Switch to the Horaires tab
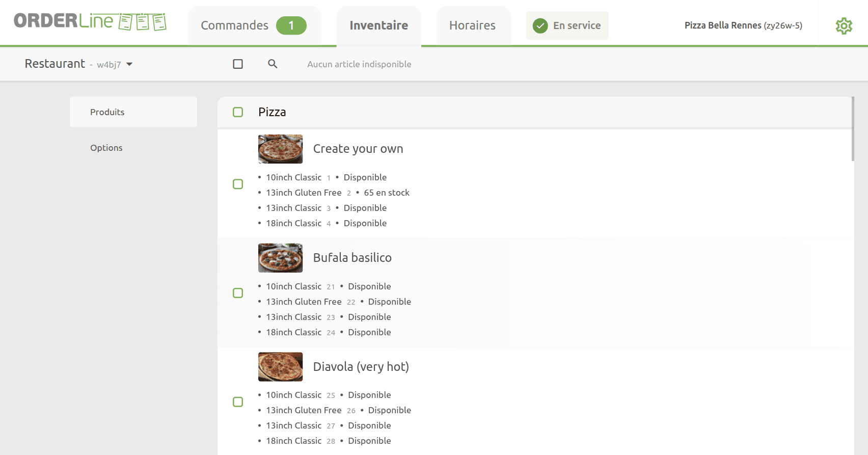The width and height of the screenshot is (868, 455). click(472, 25)
